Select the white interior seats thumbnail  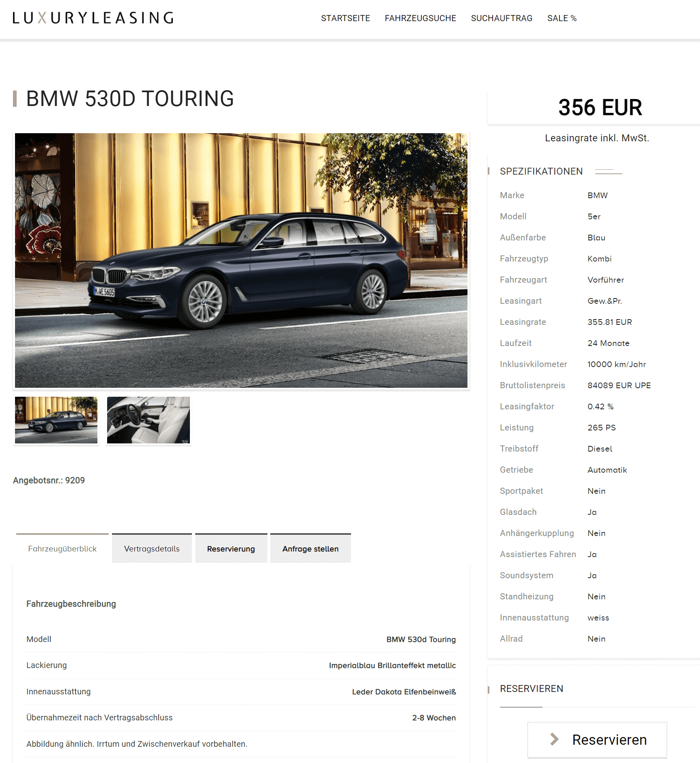148,420
